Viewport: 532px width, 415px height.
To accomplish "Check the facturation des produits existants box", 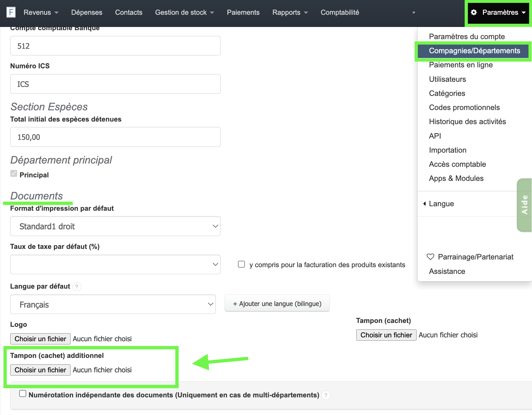I will [x=241, y=264].
